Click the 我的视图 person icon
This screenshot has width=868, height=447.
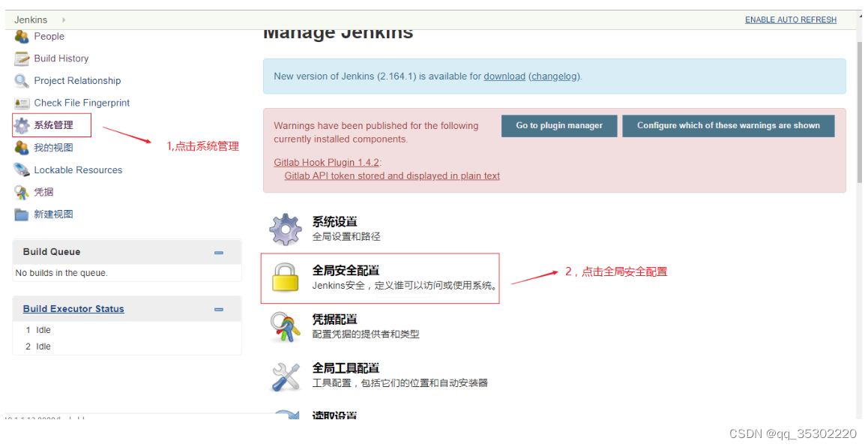coord(22,147)
